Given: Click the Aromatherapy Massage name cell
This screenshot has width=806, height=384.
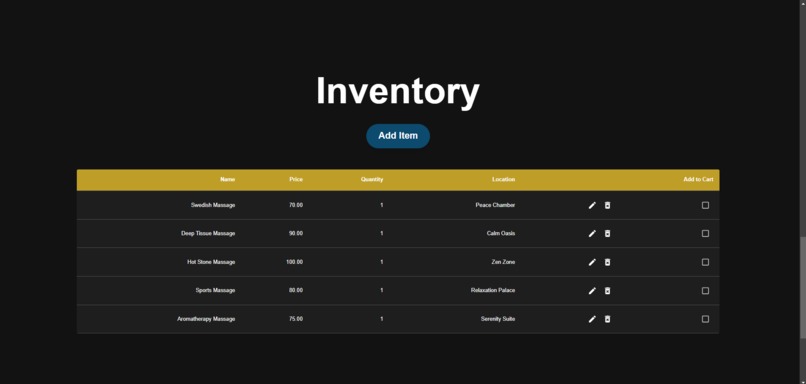Looking at the screenshot, I should point(206,319).
